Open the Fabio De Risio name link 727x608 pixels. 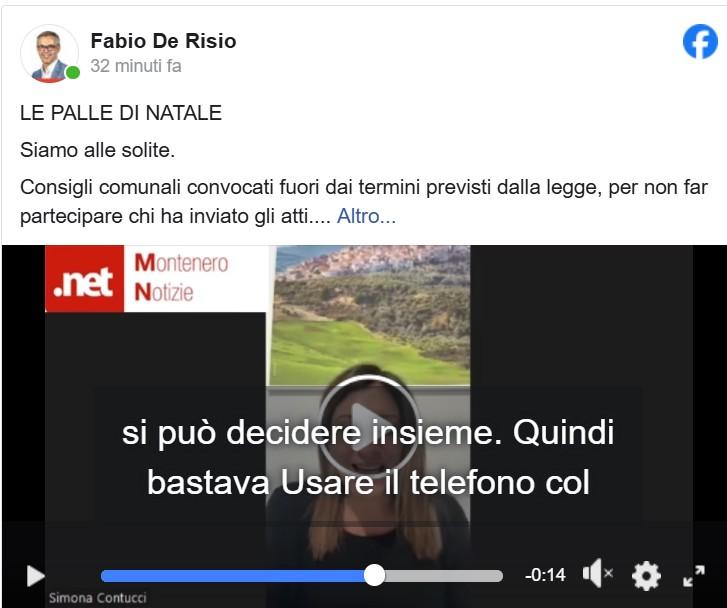(163, 41)
